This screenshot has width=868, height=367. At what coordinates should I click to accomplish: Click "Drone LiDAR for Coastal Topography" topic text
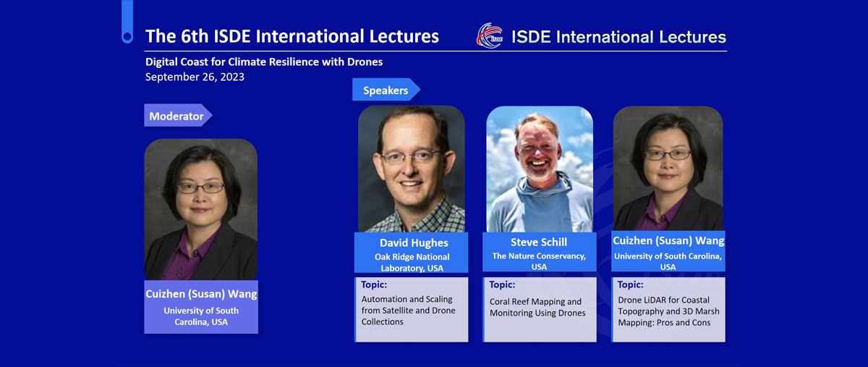coord(669,311)
